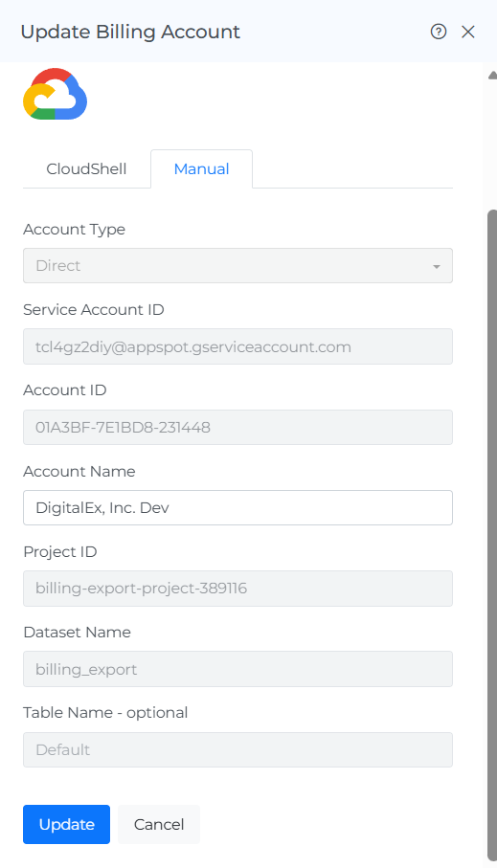Viewport: 497px width, 868px height.
Task: Click the Account Name label
Action: tap(79, 472)
